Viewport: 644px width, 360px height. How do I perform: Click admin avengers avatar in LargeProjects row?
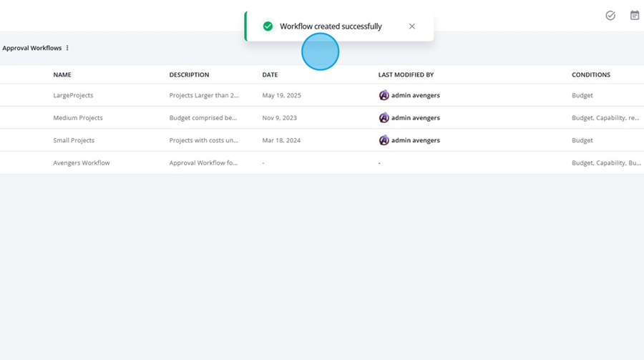coord(384,95)
